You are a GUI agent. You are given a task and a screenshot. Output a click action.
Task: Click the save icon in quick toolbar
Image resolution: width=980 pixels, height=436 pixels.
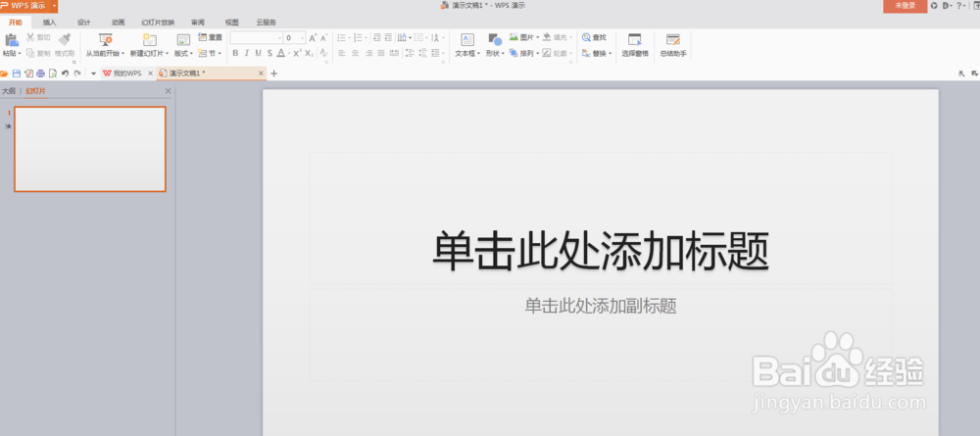coord(17,73)
